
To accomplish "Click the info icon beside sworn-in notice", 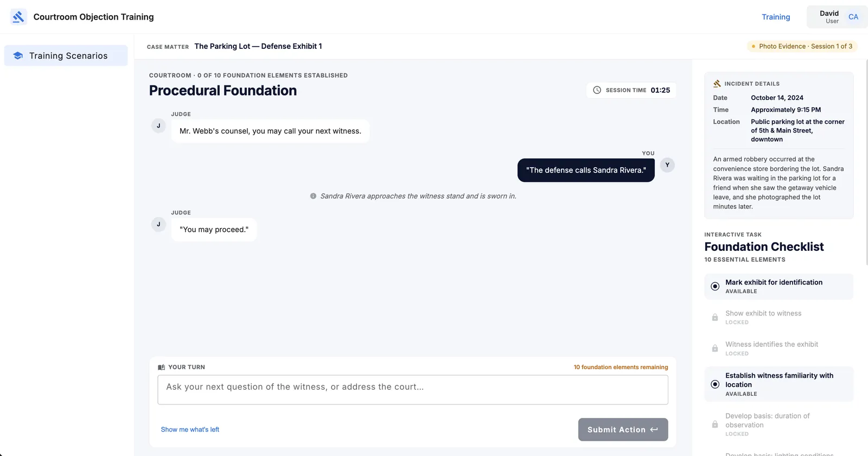I will [x=313, y=196].
